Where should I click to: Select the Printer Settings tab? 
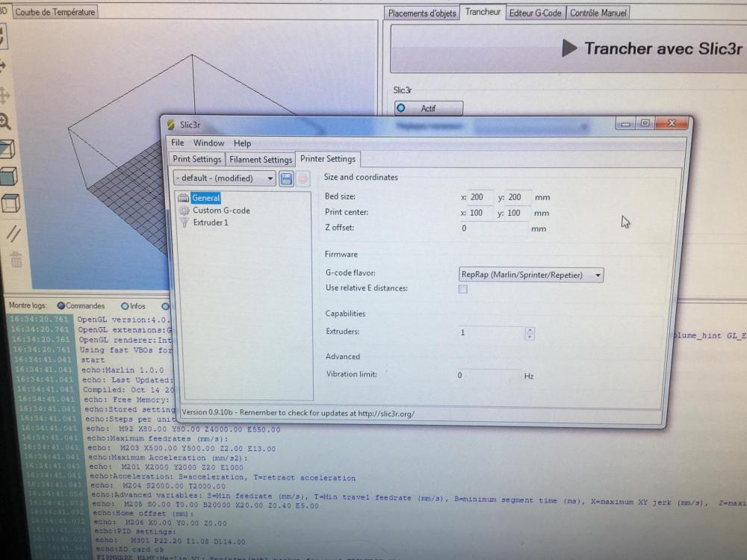328,158
